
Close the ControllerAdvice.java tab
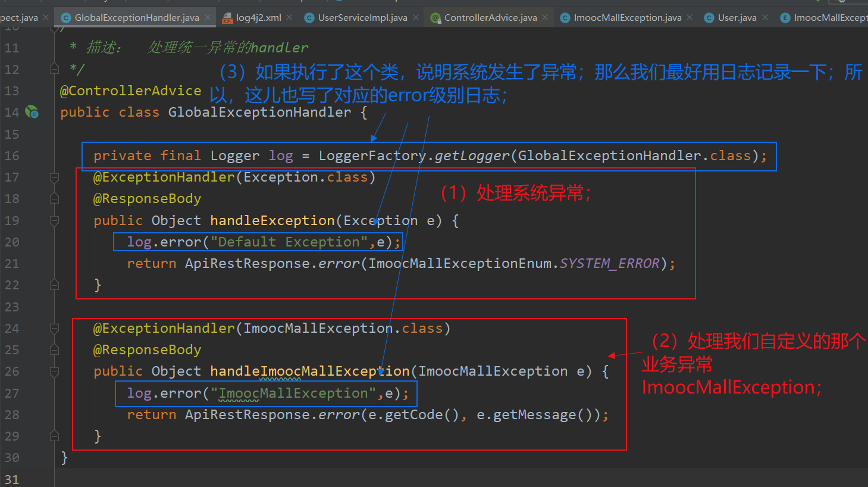point(544,17)
